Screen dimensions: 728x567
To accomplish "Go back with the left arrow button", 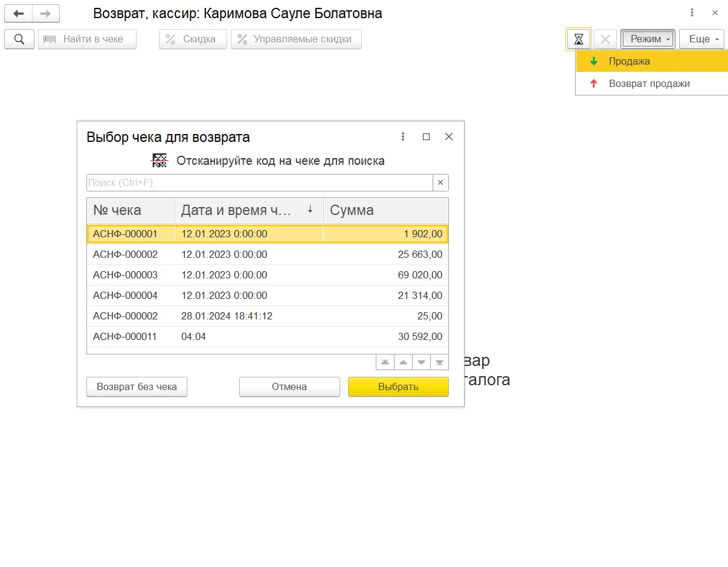I will pyautogui.click(x=18, y=13).
